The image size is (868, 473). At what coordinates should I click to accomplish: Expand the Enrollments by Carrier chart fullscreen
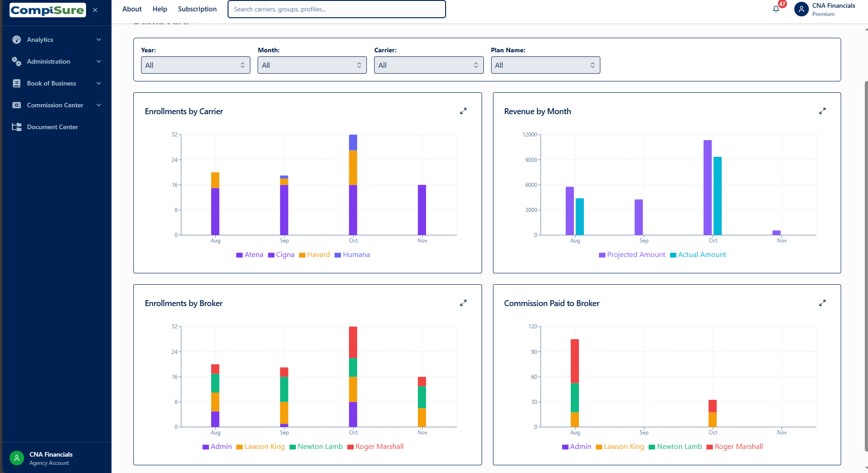pyautogui.click(x=463, y=111)
